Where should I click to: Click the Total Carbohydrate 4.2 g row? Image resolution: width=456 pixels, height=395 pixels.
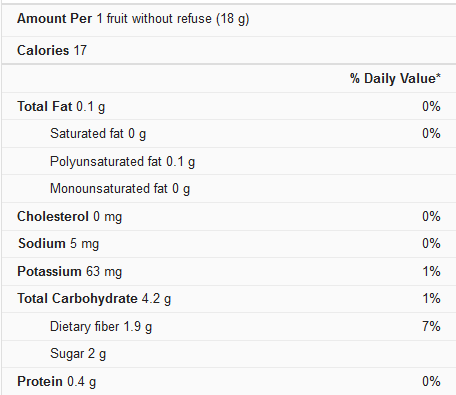click(229, 299)
